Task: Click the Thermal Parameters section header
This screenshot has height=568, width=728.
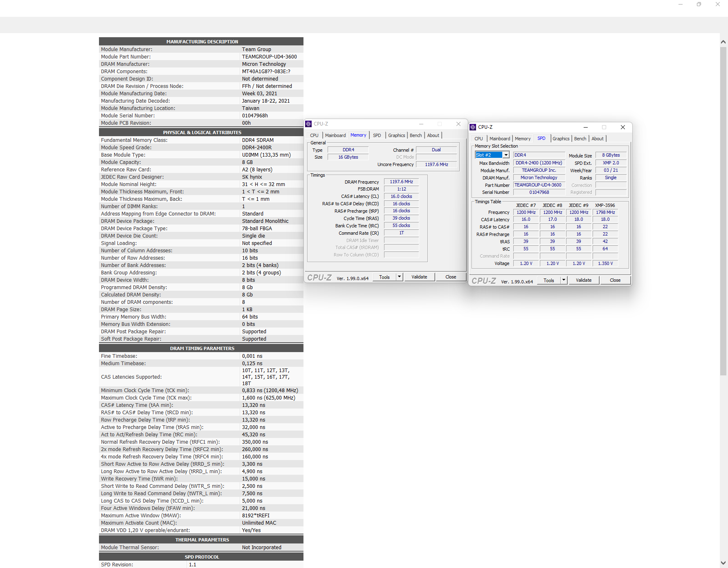Action: tap(201, 539)
